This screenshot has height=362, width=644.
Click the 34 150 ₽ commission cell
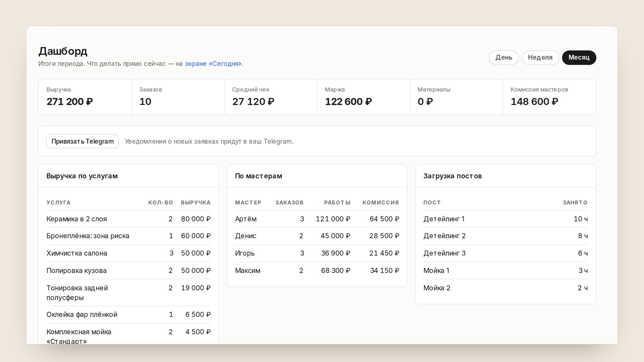[384, 271]
